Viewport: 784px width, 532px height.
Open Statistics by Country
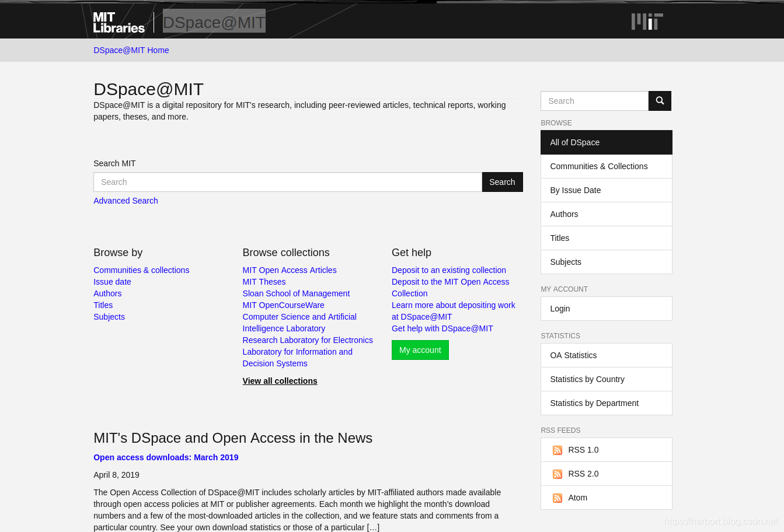pyautogui.click(x=607, y=379)
